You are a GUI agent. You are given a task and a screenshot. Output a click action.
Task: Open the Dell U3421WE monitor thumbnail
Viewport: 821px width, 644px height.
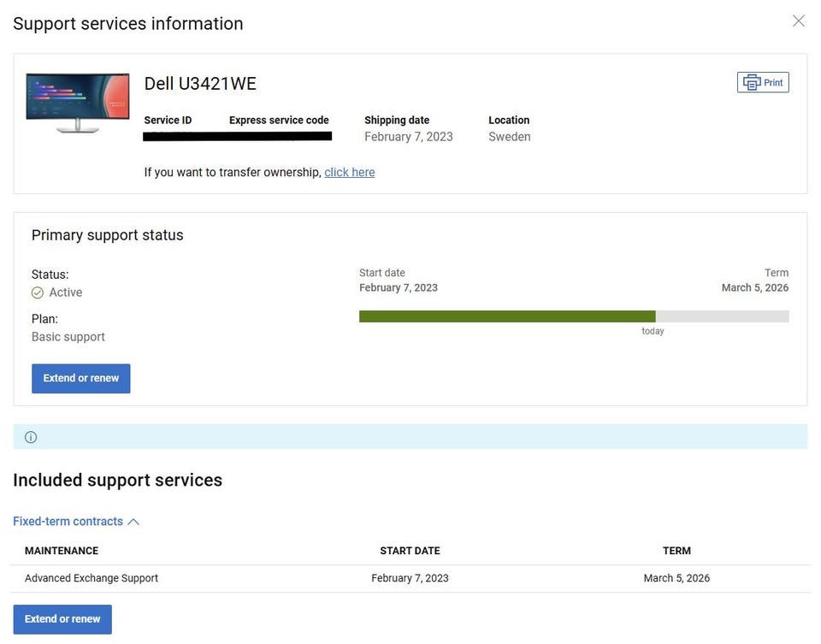(x=78, y=103)
